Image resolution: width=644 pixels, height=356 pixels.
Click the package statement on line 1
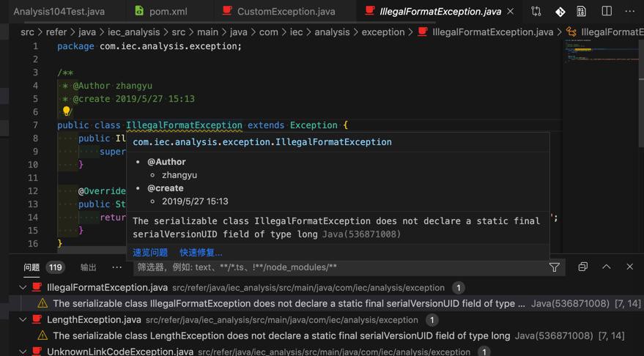pyautogui.click(x=149, y=46)
